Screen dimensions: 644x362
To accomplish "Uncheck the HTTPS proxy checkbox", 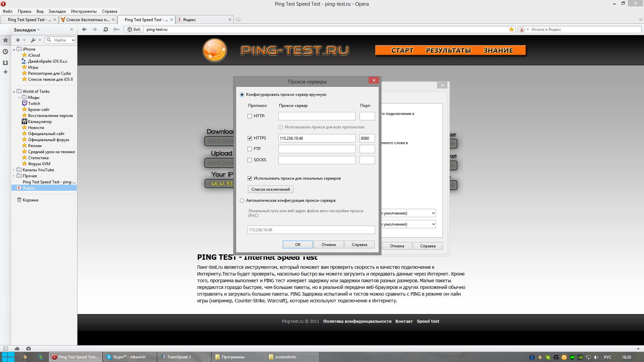I will [250, 138].
